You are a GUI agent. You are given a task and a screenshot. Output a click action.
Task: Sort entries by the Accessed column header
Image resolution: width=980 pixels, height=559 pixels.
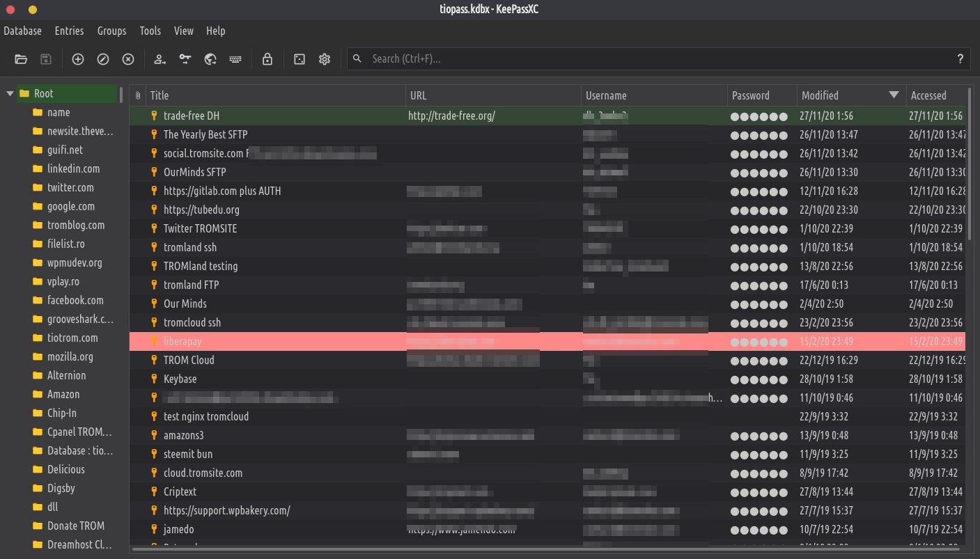tap(935, 95)
